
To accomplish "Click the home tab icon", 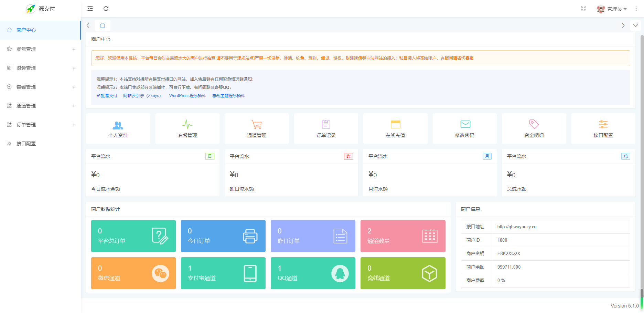I will [x=103, y=25].
